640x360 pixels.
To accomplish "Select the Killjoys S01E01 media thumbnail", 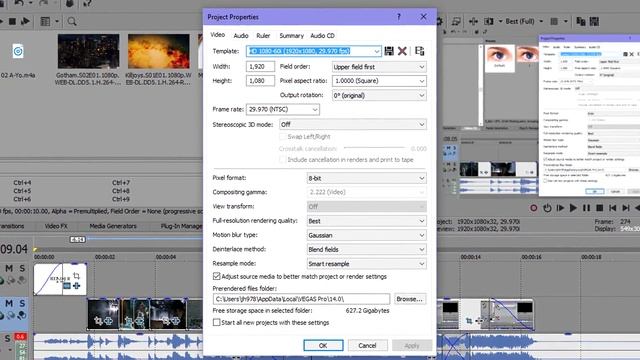I will (x=158, y=51).
